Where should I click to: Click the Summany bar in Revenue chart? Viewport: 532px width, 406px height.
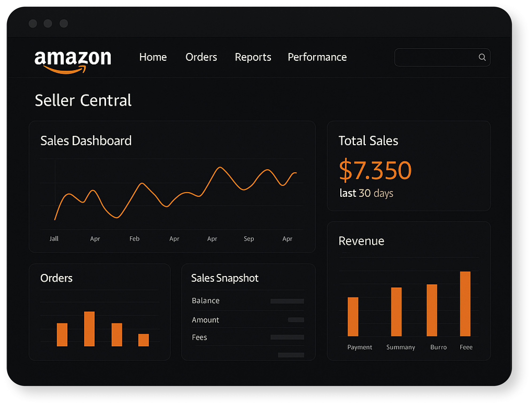click(396, 312)
